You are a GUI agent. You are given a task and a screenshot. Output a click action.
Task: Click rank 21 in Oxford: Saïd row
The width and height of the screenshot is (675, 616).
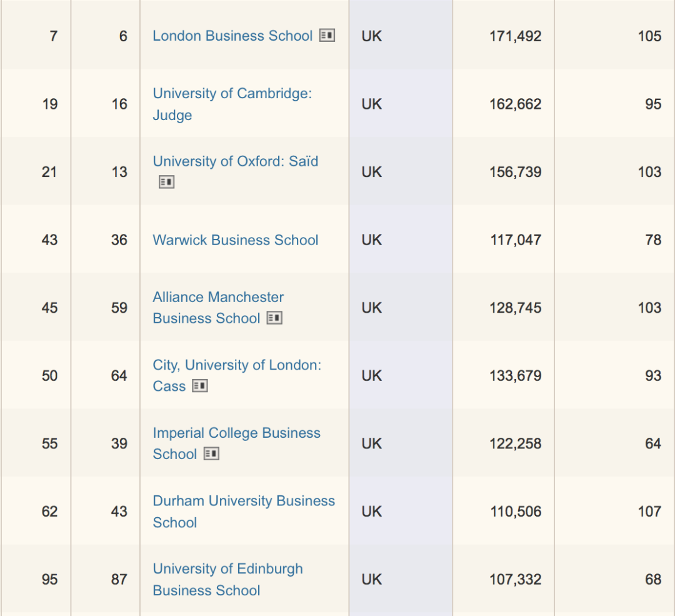[x=49, y=173]
